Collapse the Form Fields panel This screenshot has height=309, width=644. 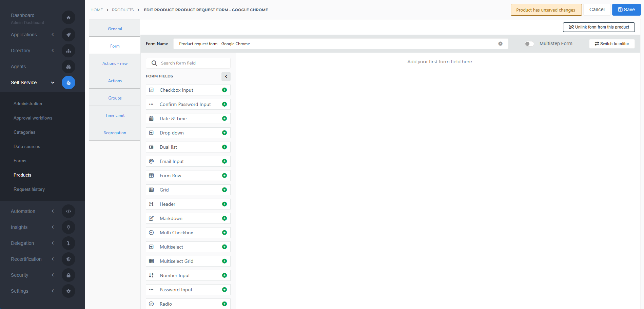226,76
